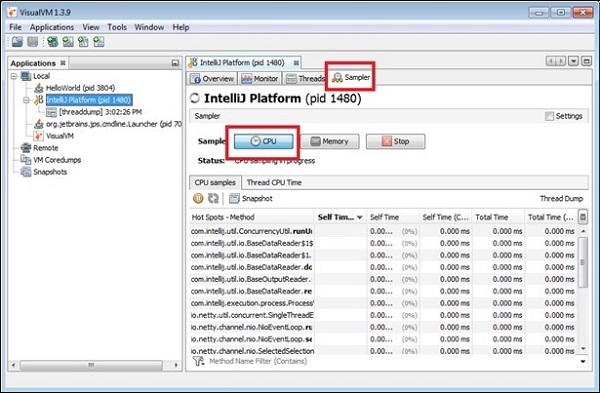The height and width of the screenshot is (393, 600).
Task: Click the filter funnel icon near Method Name Filter
Action: [198, 361]
